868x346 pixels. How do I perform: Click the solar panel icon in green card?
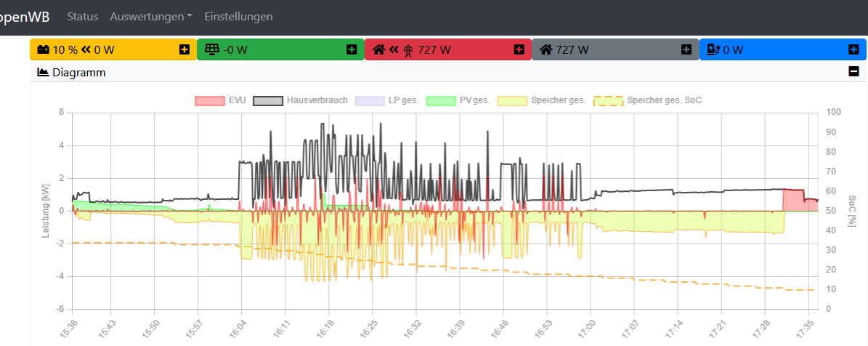(x=211, y=49)
